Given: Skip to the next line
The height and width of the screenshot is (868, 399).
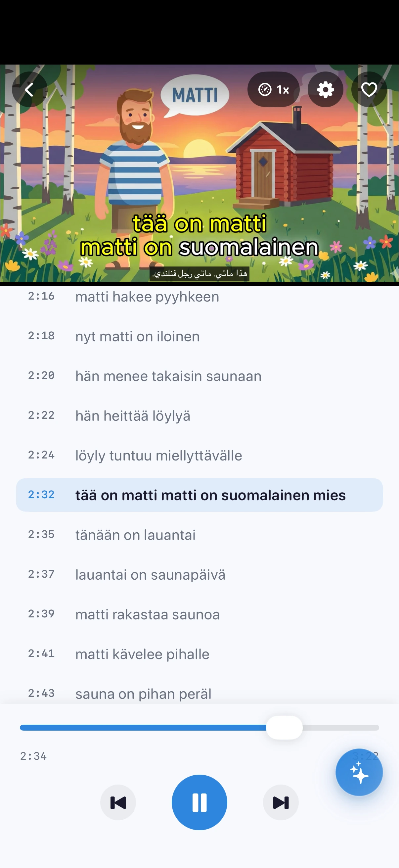Looking at the screenshot, I should click(281, 802).
